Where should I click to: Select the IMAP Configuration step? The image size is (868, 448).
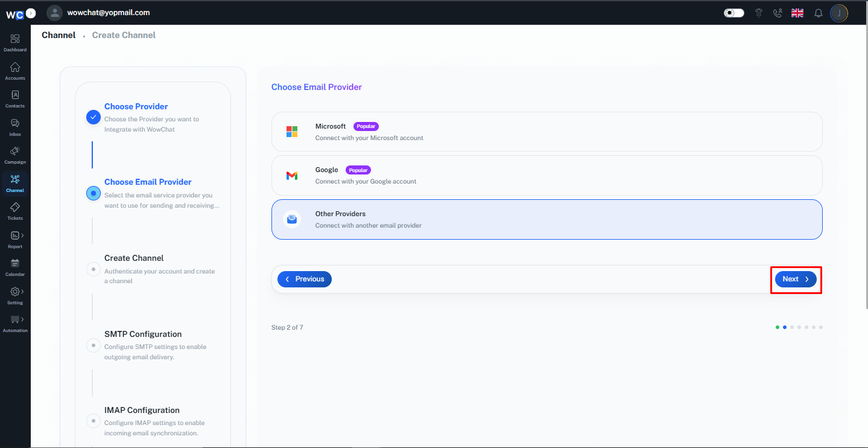(x=142, y=410)
